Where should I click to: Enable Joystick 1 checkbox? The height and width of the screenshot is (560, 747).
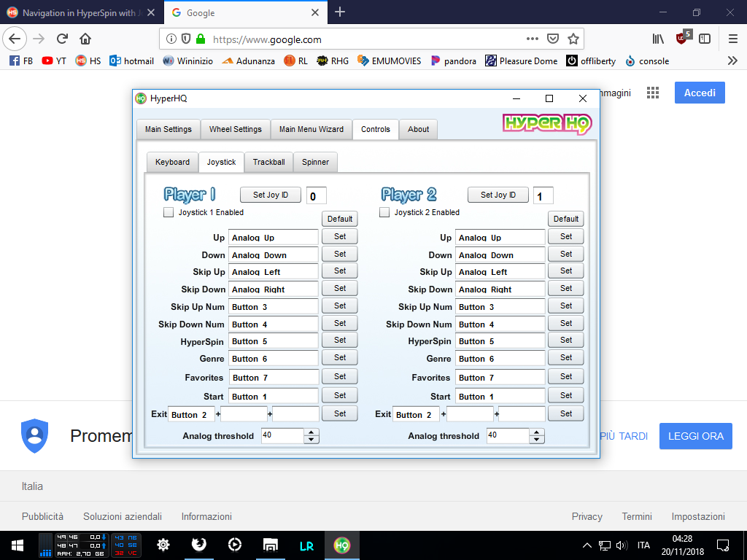coord(169,212)
